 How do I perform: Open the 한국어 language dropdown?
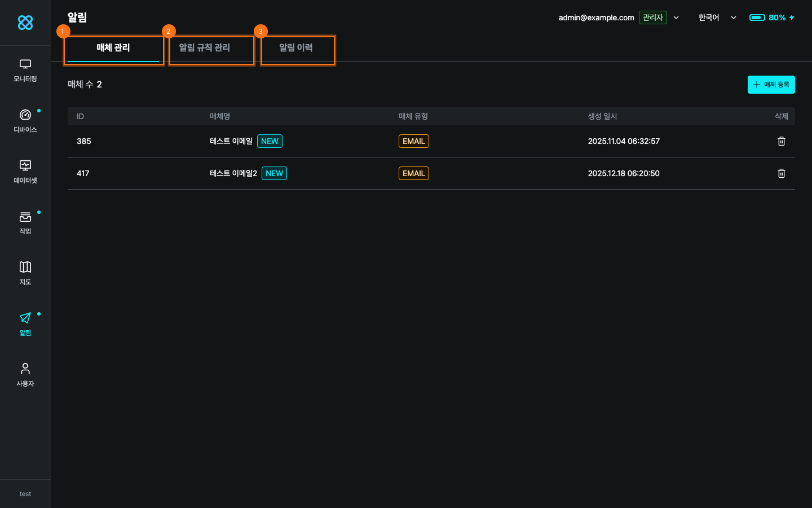(x=717, y=17)
